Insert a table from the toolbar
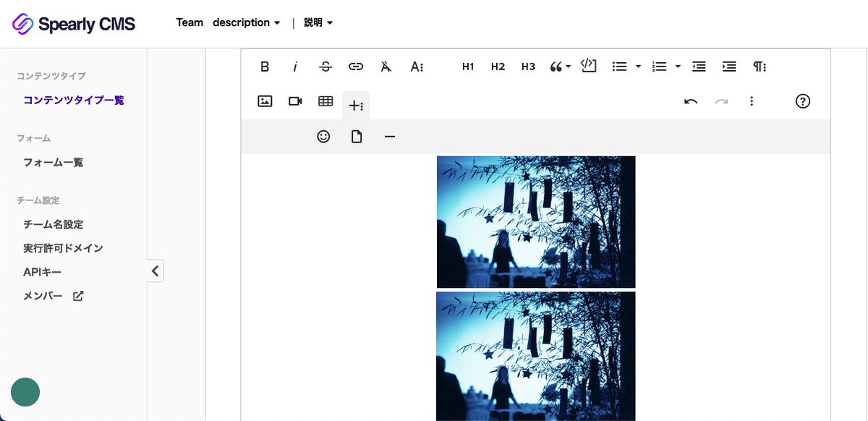868x421 pixels. click(325, 101)
